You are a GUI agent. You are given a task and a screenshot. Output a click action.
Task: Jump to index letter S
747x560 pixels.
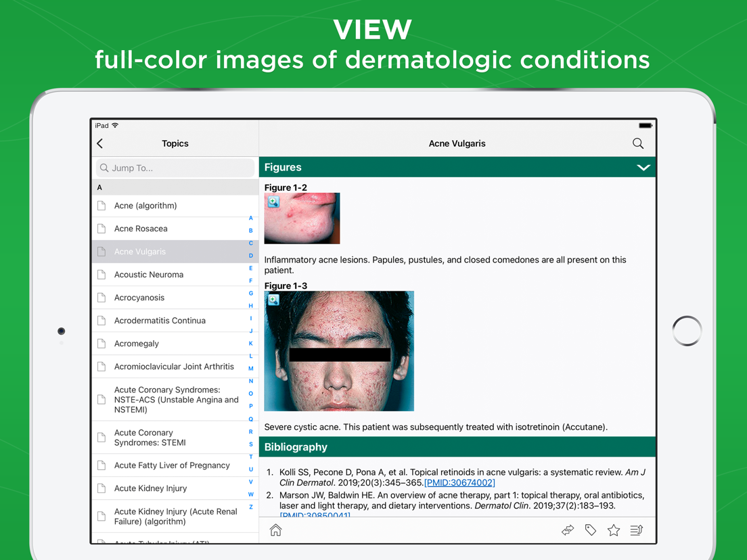click(250, 444)
